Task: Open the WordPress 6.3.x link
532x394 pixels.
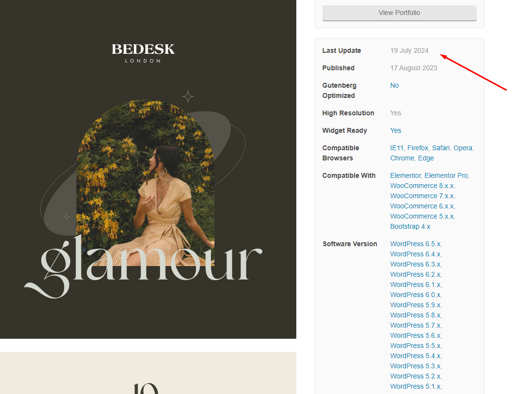Action: coord(415,265)
